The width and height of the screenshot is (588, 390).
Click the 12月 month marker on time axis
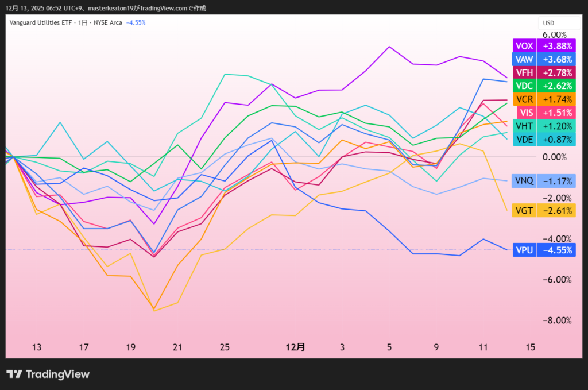pos(296,347)
